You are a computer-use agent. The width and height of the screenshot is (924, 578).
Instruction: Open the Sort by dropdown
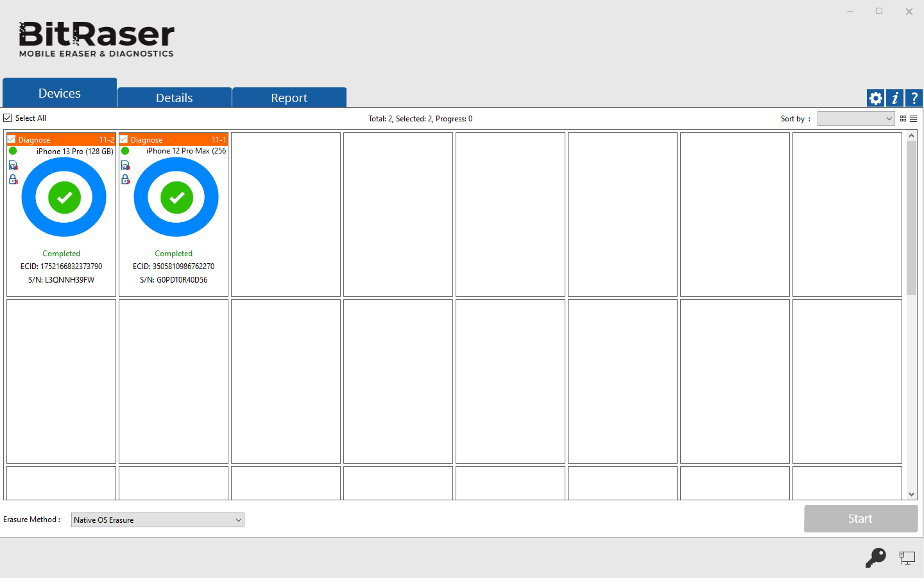856,119
